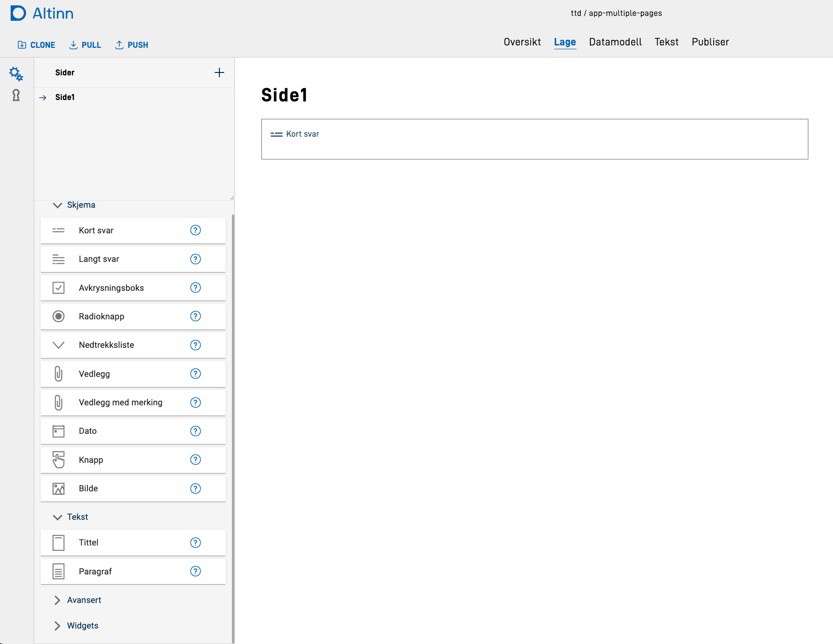
Task: Open help for Avkrysningsboks component
Action: pos(195,288)
